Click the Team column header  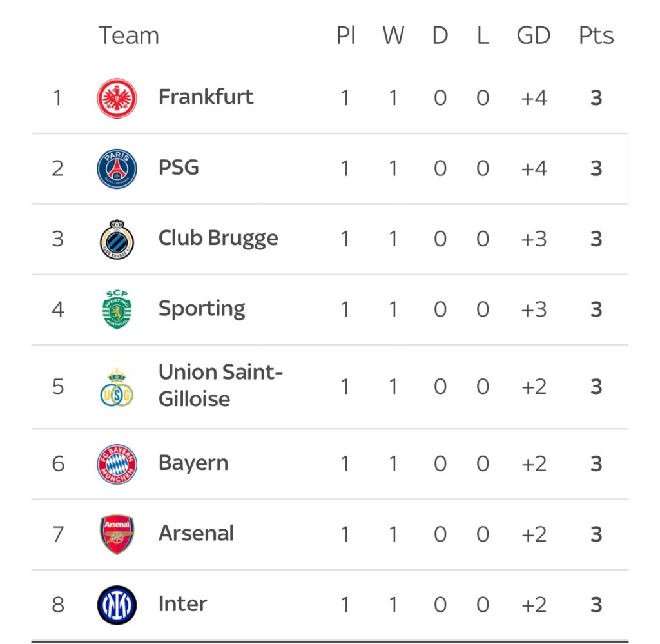pyautogui.click(x=128, y=35)
